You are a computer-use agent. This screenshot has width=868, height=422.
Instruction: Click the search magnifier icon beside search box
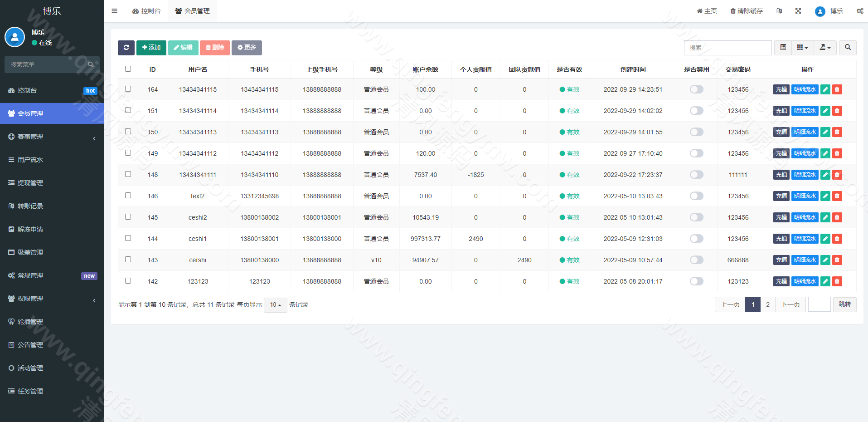pos(847,48)
